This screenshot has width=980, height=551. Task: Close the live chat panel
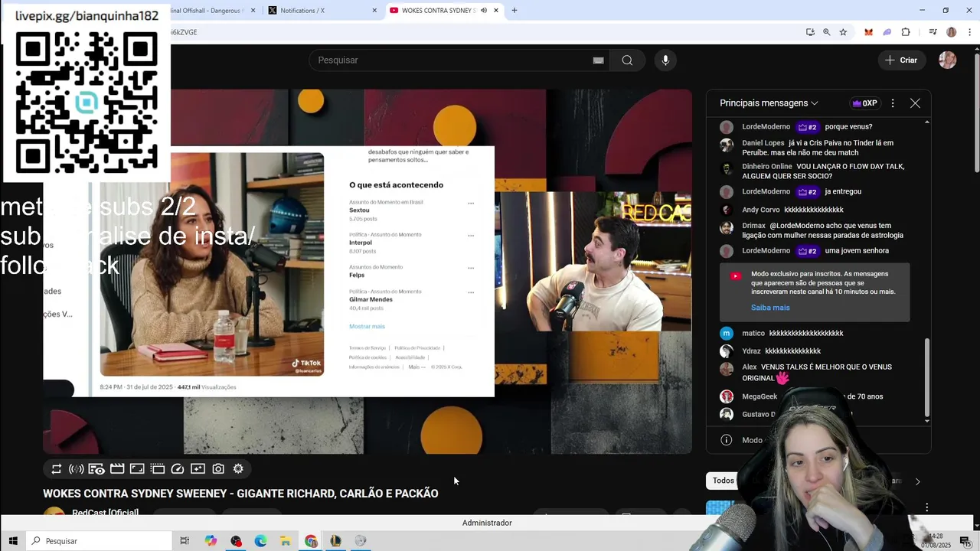pyautogui.click(x=915, y=103)
